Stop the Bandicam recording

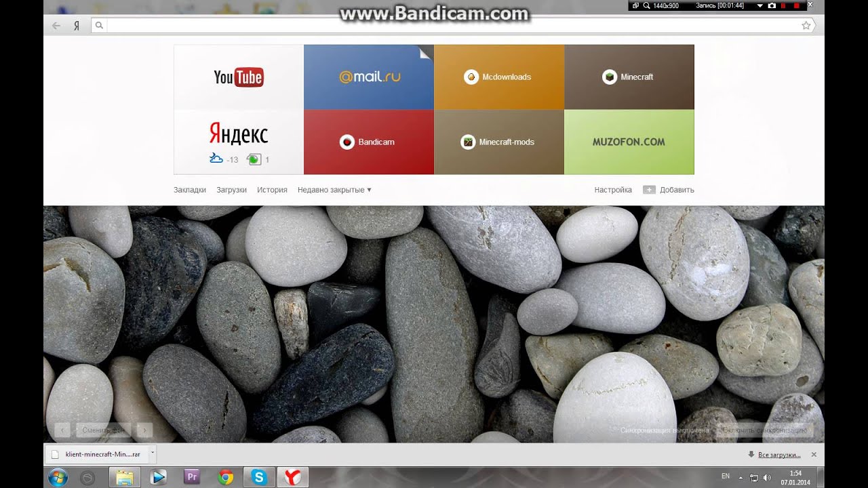pos(796,5)
